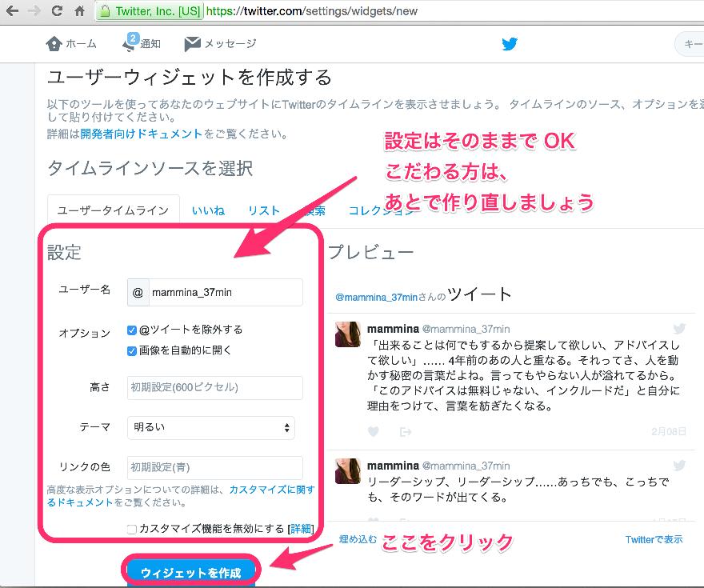This screenshot has height=588, width=704.
Task: Go to Twitter ホーム house icon
Action: pyautogui.click(x=54, y=43)
